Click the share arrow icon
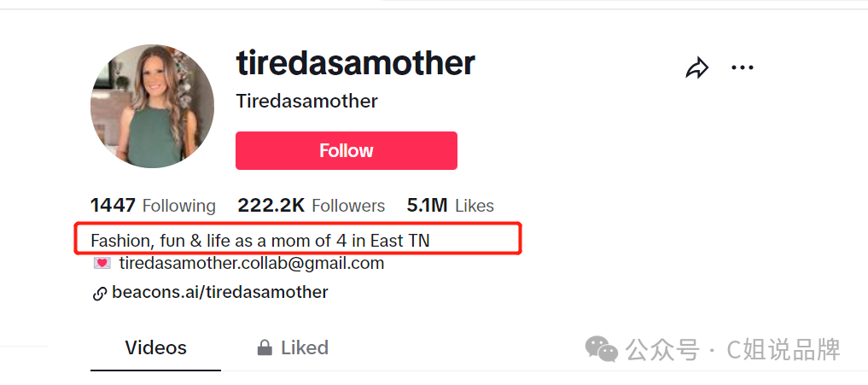 (697, 67)
